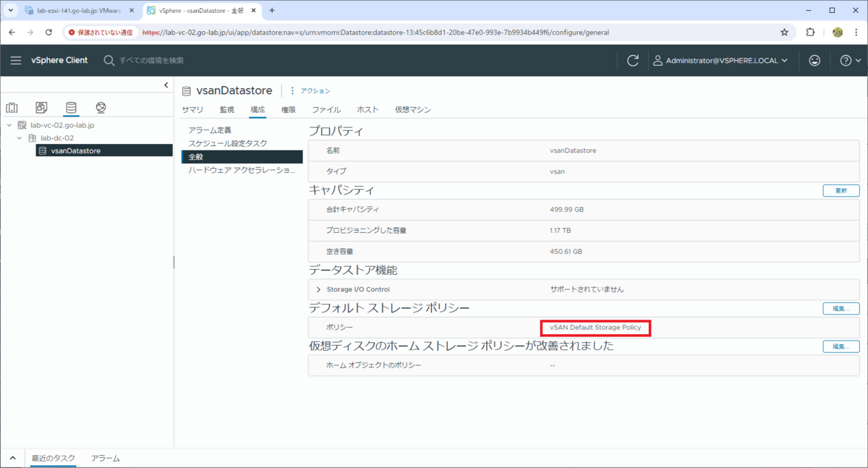Image resolution: width=868 pixels, height=468 pixels.
Task: Collapse the lab-dc-02 datacenter node
Action: pyautogui.click(x=20, y=138)
